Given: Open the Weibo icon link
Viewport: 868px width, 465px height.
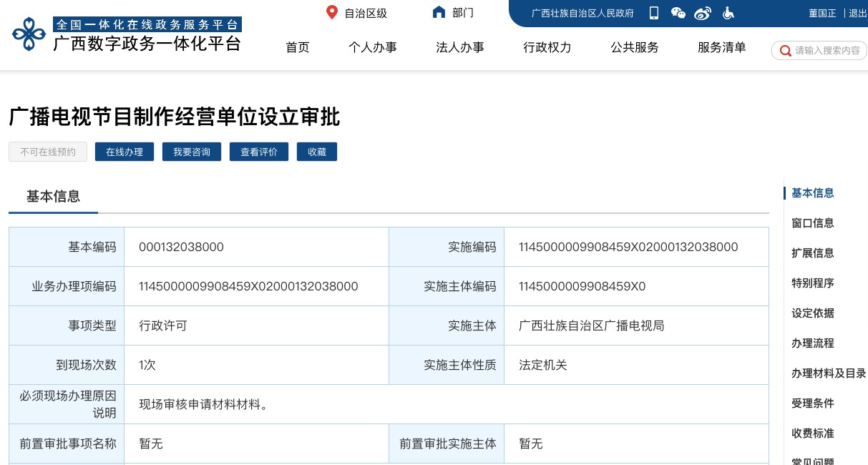Looking at the screenshot, I should (x=703, y=13).
